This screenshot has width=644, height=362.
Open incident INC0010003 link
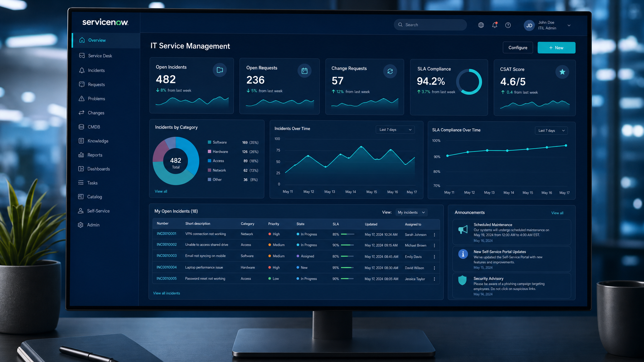167,256
